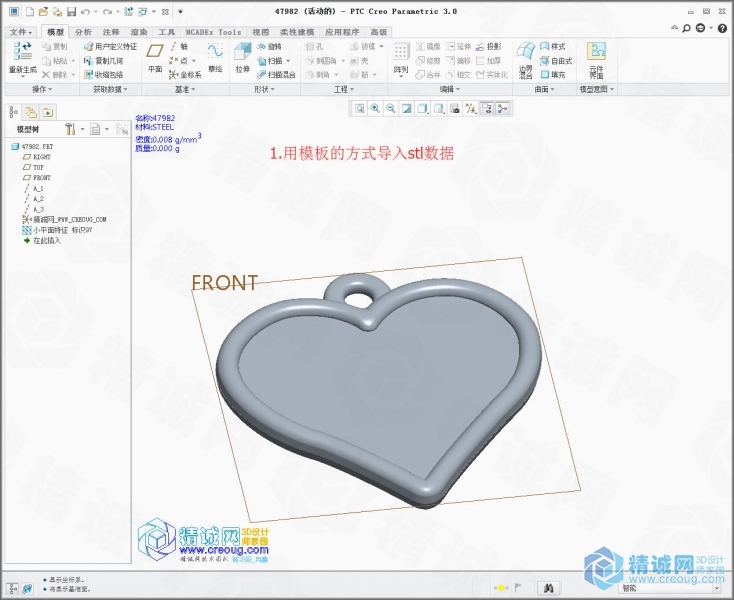Viewport: 734px width, 600px height.
Task: Click the search magnifier icon at top right
Action: coord(686,28)
